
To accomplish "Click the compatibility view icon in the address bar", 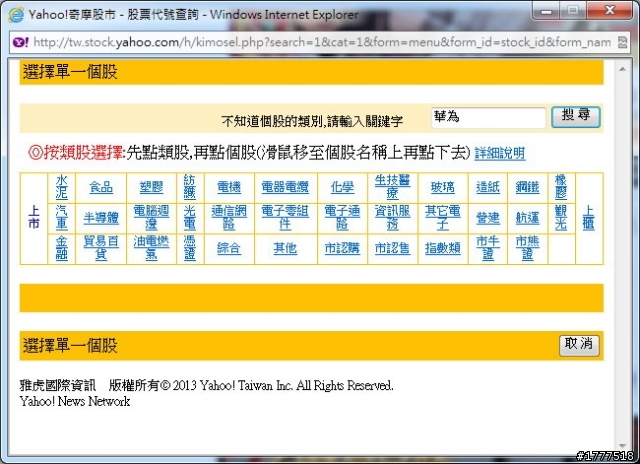I will point(622,42).
